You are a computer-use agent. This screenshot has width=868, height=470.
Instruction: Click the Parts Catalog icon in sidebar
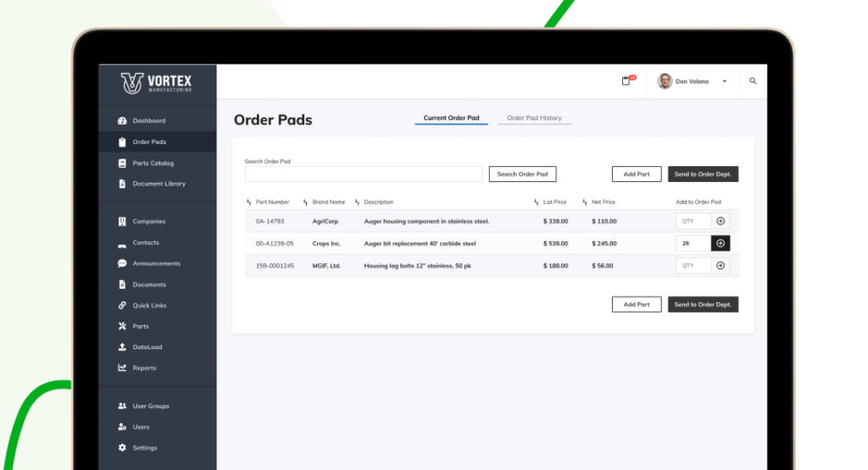pos(122,163)
